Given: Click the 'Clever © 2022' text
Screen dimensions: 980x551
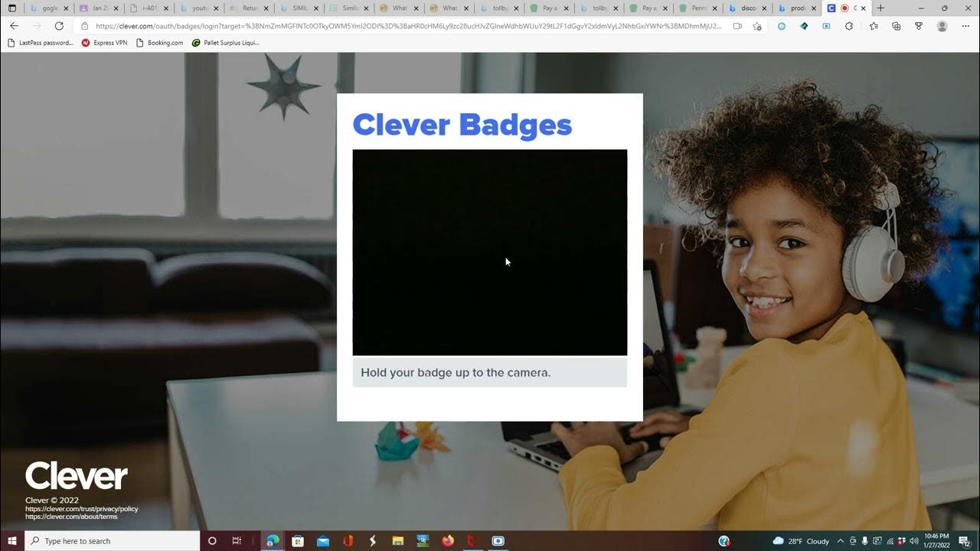Looking at the screenshot, I should point(52,500).
